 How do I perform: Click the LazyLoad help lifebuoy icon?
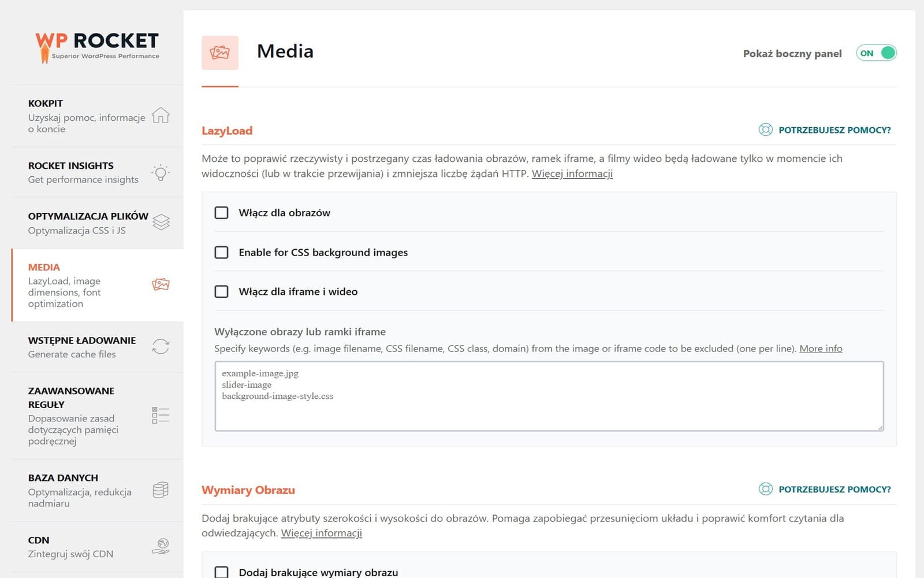click(765, 129)
